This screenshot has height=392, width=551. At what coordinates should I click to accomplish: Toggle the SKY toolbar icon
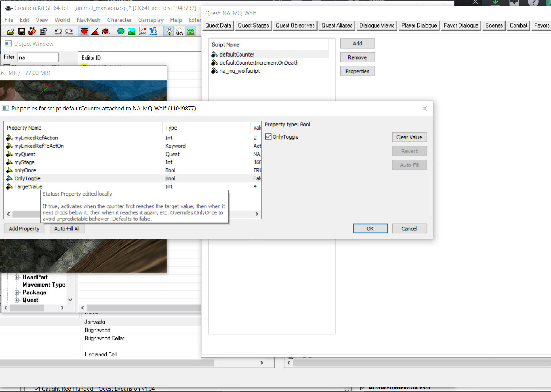coord(180,31)
